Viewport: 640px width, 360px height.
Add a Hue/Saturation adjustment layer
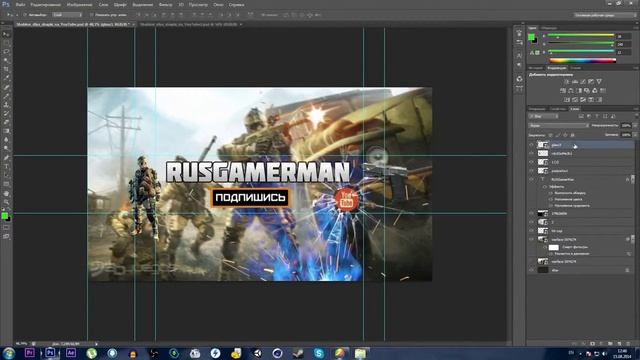pos(563,91)
